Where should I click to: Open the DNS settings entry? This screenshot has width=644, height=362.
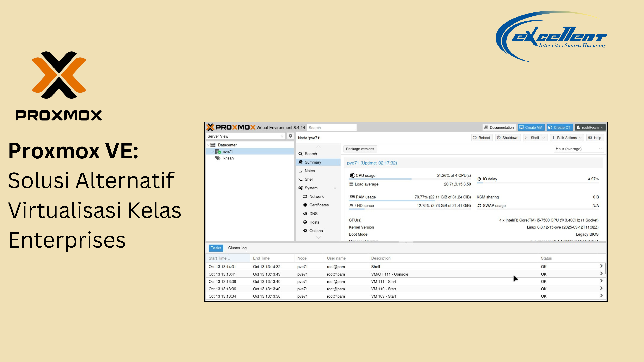313,214
